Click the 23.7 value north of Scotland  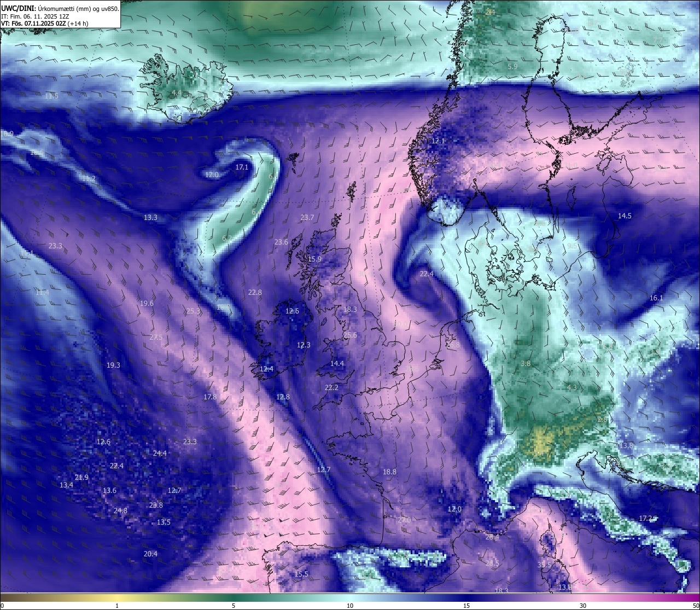click(307, 217)
